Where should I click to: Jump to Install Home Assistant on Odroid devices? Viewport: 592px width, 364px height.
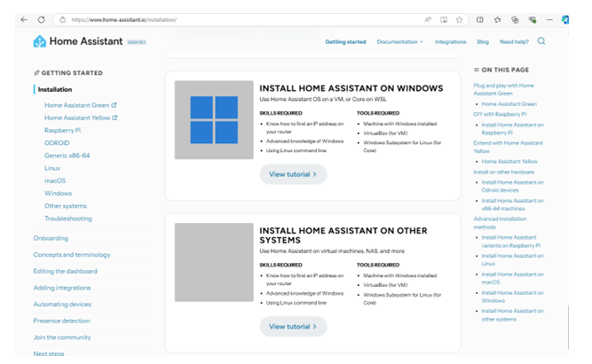click(512, 186)
